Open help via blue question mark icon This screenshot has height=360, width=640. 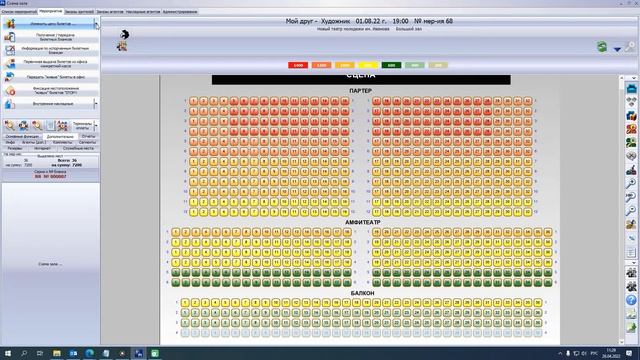631,300
